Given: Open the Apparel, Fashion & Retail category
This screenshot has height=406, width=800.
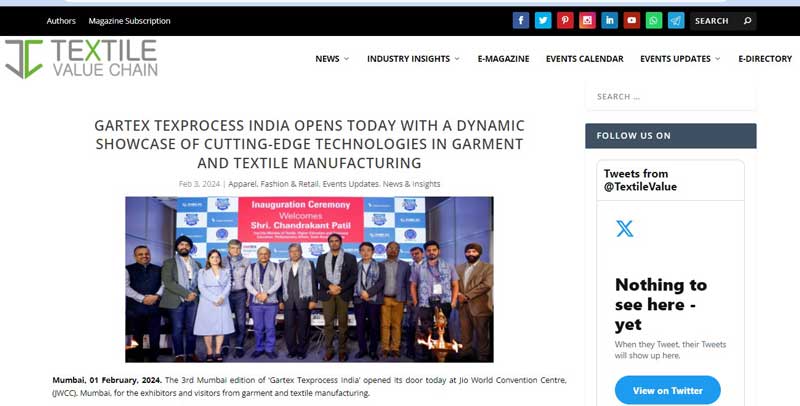Looking at the screenshot, I should (273, 184).
